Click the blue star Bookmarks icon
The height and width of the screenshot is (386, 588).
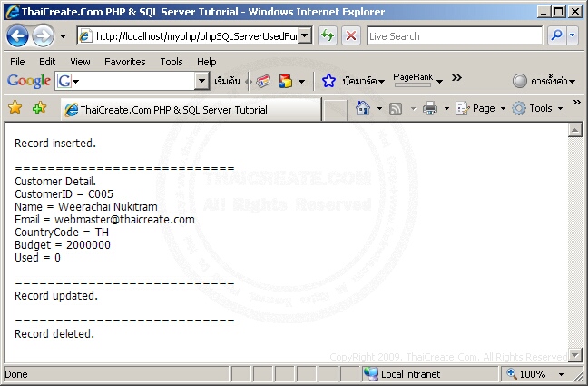pos(328,81)
